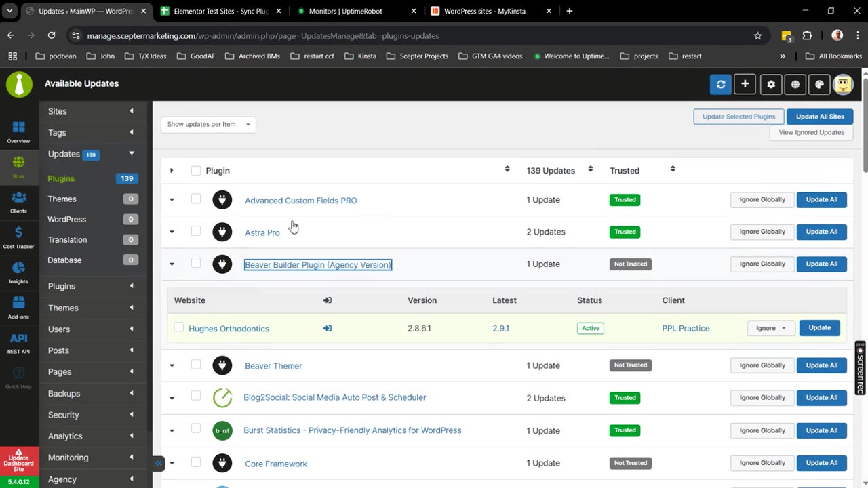The height and width of the screenshot is (488, 868).
Task: Check the Beaver Builder Plugin checkbox
Action: [196, 263]
